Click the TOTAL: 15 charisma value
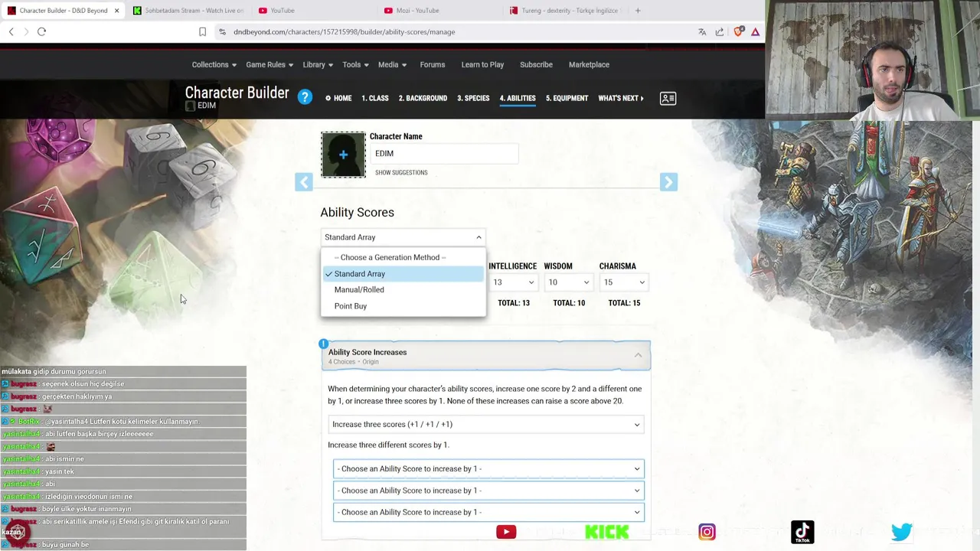The image size is (980, 551). [x=624, y=303]
